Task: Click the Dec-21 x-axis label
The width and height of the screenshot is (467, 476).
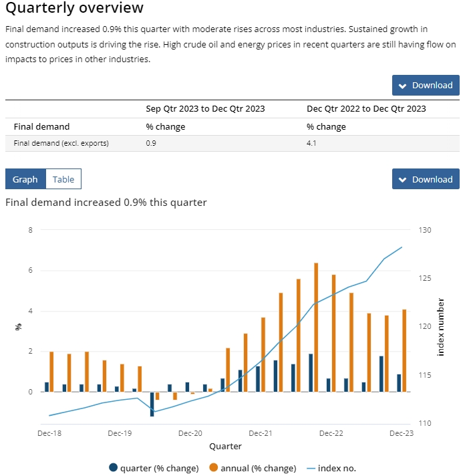Action: point(260,433)
